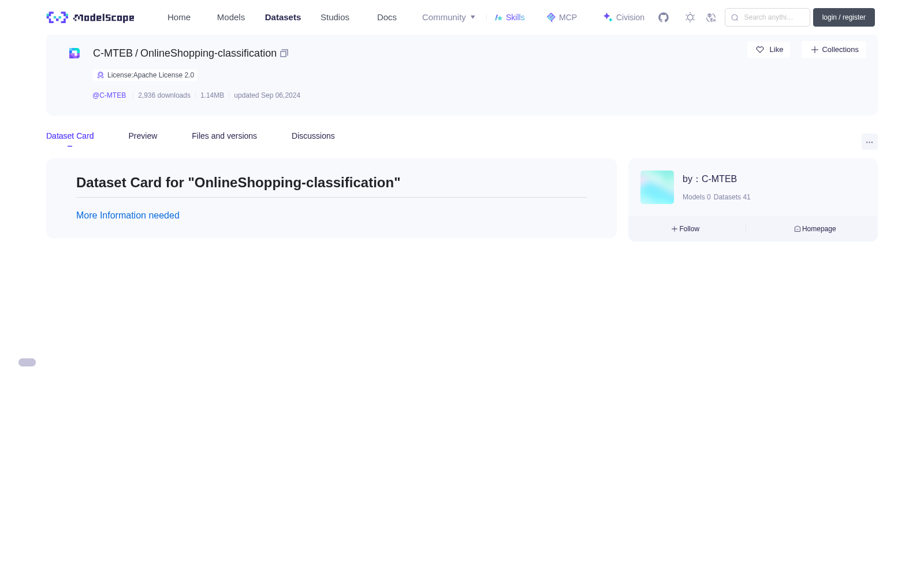Click the login / register button
The image size is (924, 578).
click(x=844, y=17)
